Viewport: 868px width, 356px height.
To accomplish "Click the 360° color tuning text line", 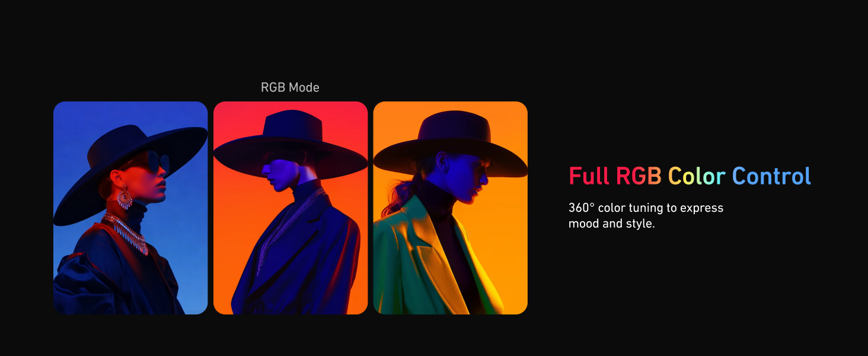I will pos(646,208).
